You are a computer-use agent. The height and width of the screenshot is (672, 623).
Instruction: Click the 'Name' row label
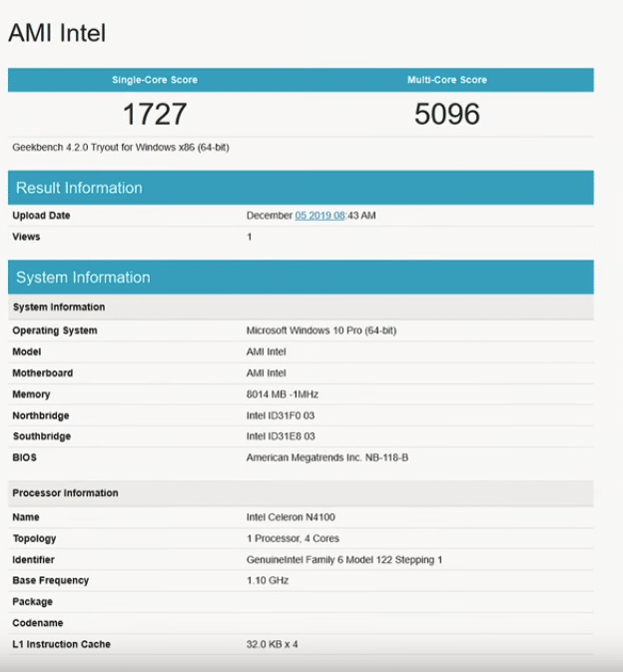pos(26,517)
